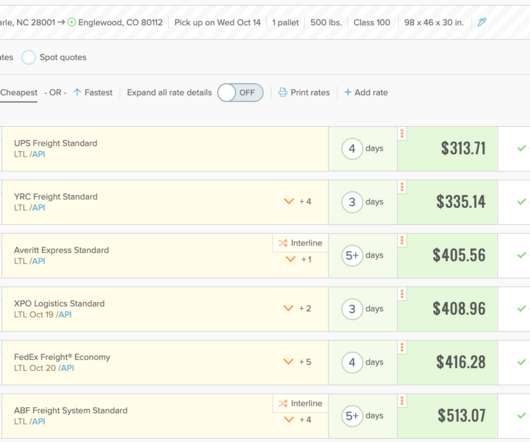
Task: Click Class 100 freight class detail
Action: click(371, 22)
